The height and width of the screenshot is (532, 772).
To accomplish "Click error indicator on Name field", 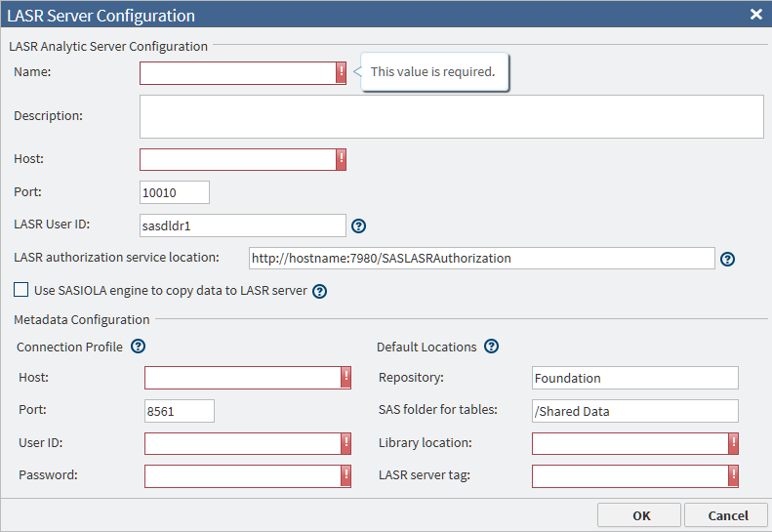I will coord(341,73).
